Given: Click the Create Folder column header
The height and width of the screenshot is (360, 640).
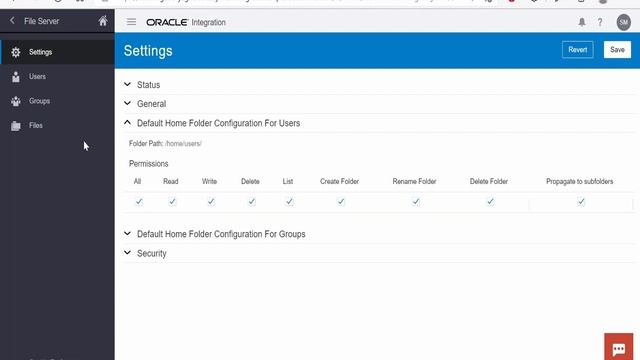Looking at the screenshot, I should pyautogui.click(x=339, y=182).
